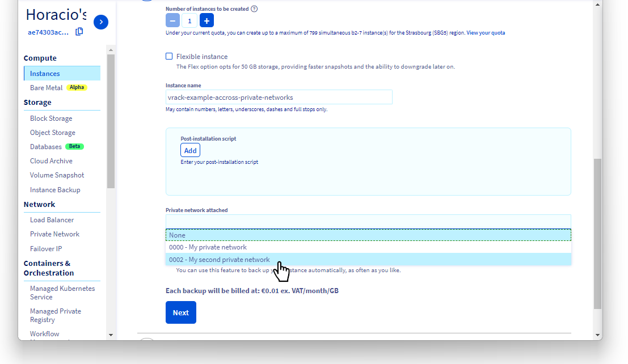Image resolution: width=628 pixels, height=364 pixels.
Task: Choose 0000 - My private network option
Action: pyautogui.click(x=368, y=247)
